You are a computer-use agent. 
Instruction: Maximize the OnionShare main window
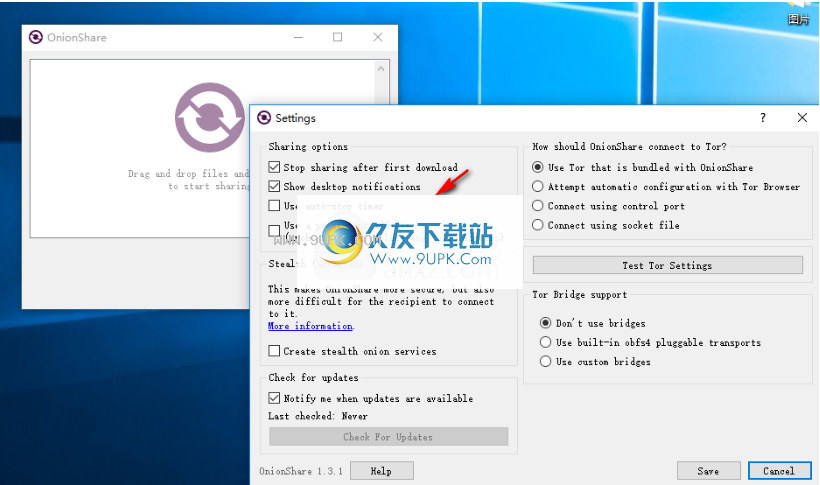click(x=338, y=37)
